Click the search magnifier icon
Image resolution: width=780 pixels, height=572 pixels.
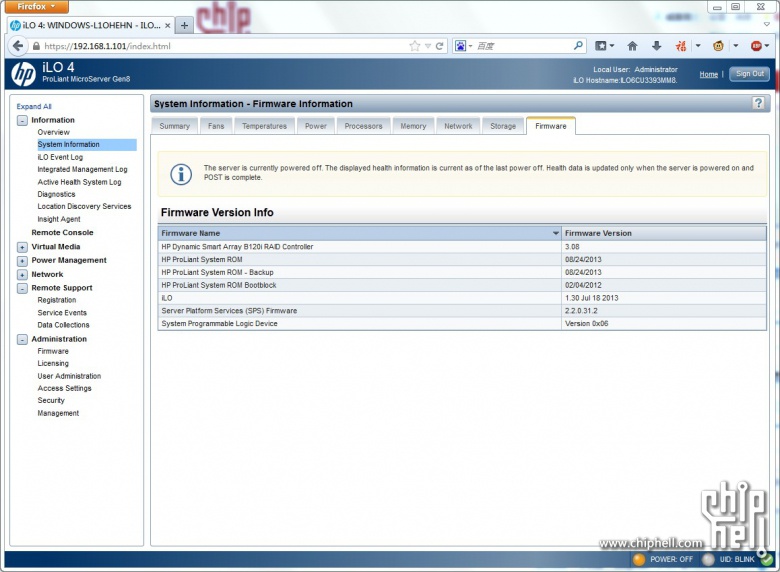(578, 46)
